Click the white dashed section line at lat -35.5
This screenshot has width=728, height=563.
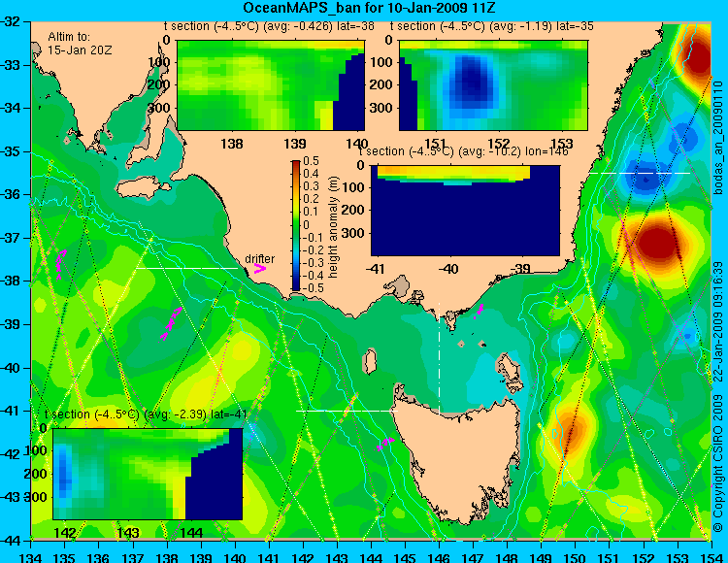tap(641, 173)
